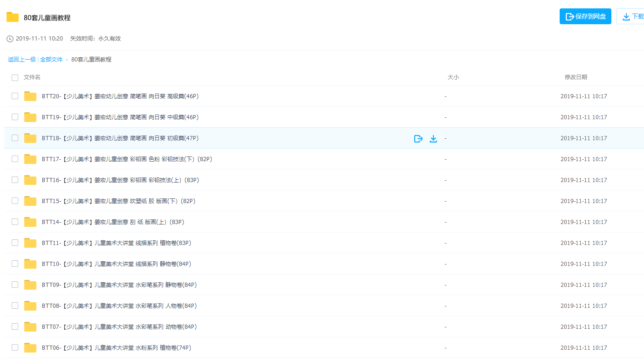
Task: Click save-to-netdisk icon on BTT18 row
Action: [418, 138]
